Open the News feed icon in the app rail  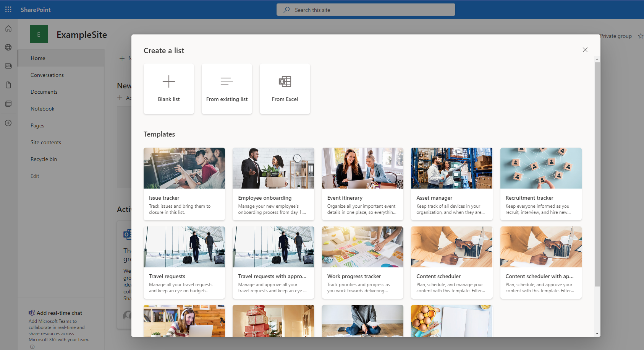click(8, 66)
